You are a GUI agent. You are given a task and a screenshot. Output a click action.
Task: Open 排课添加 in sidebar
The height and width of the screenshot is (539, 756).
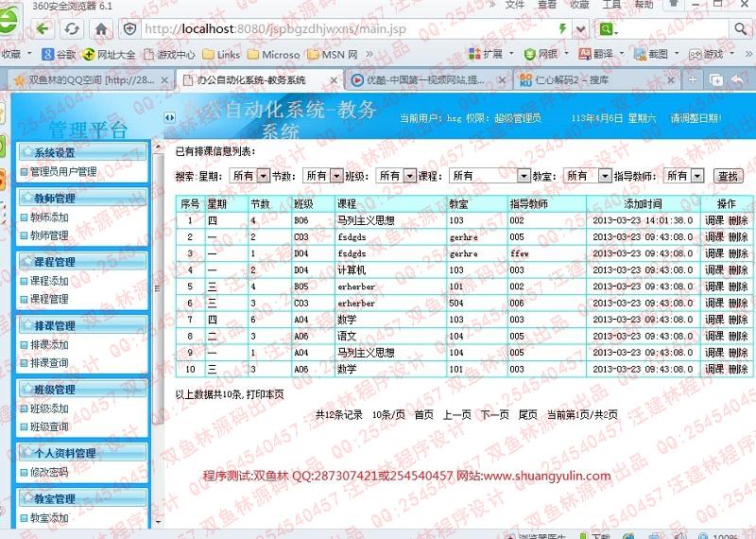pyautogui.click(x=49, y=344)
